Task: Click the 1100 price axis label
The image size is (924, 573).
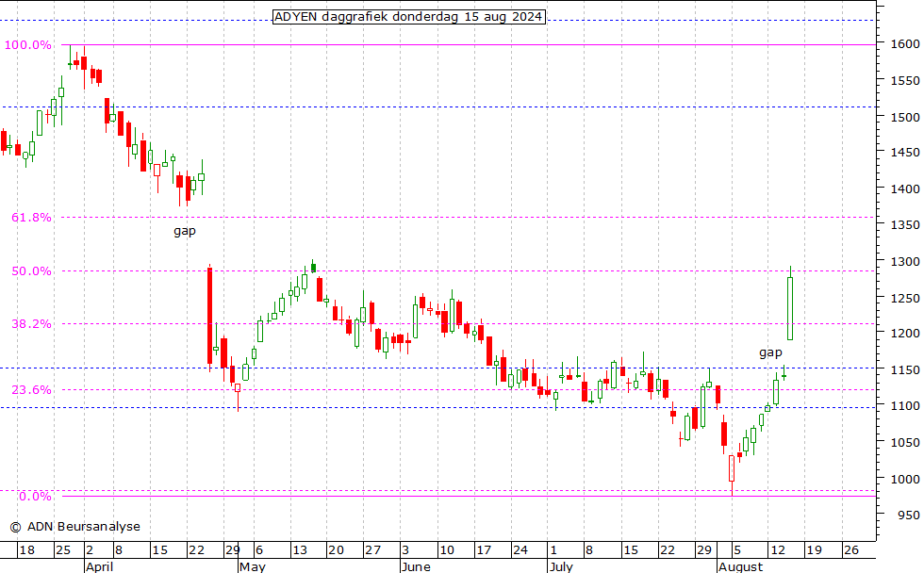Action: tap(905, 406)
